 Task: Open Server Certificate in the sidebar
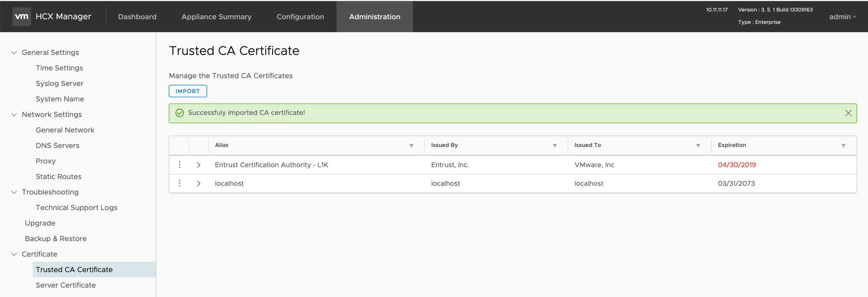tap(66, 285)
